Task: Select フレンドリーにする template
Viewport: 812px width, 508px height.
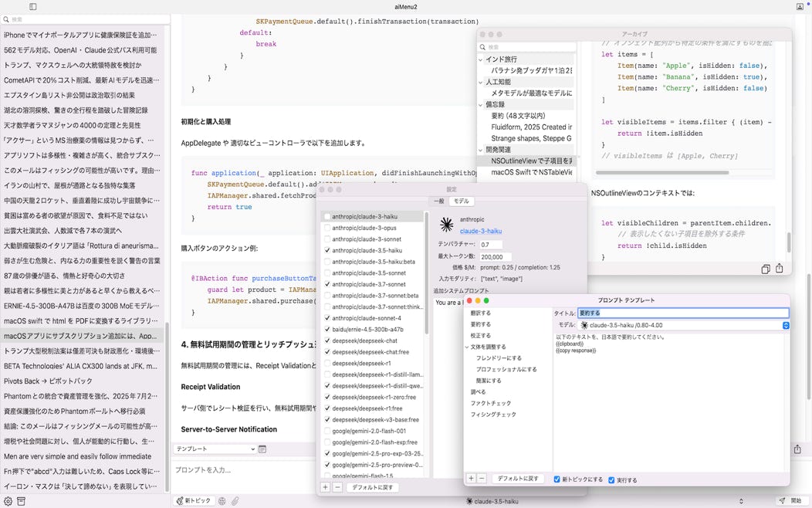Action: pos(499,357)
